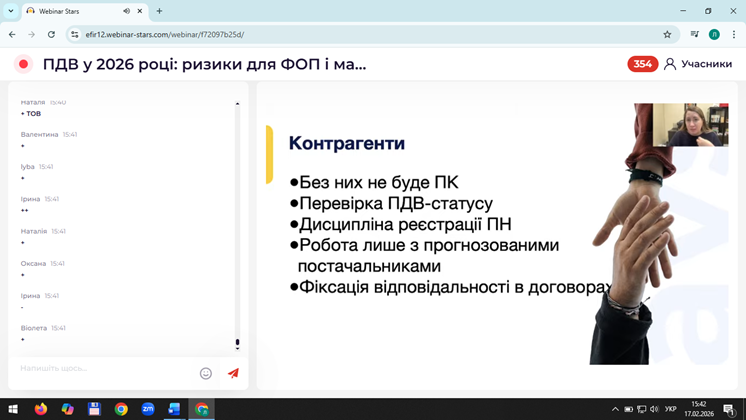Screen dimensions: 746x420
Task: Open a new browser tab
Action: click(160, 11)
